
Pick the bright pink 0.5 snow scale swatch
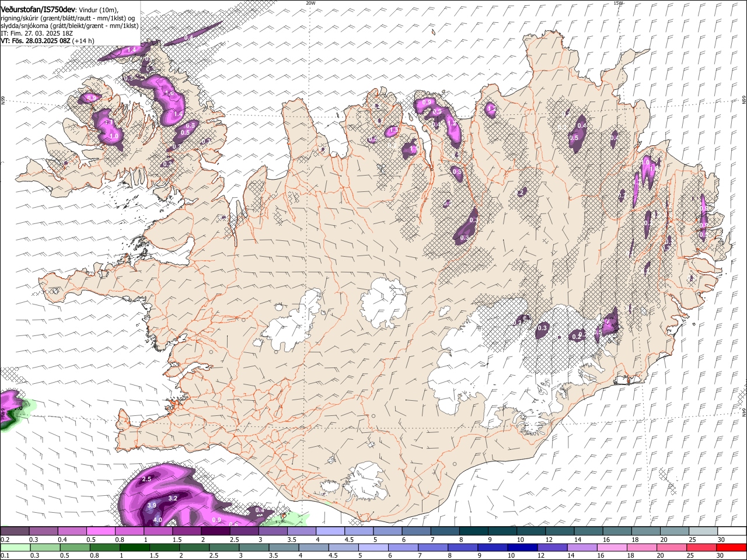click(x=100, y=531)
